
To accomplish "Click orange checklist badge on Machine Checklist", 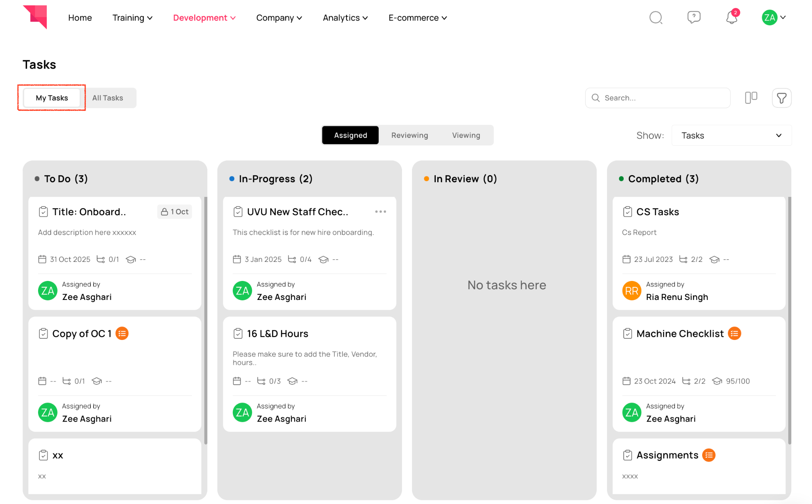I will (x=734, y=334).
